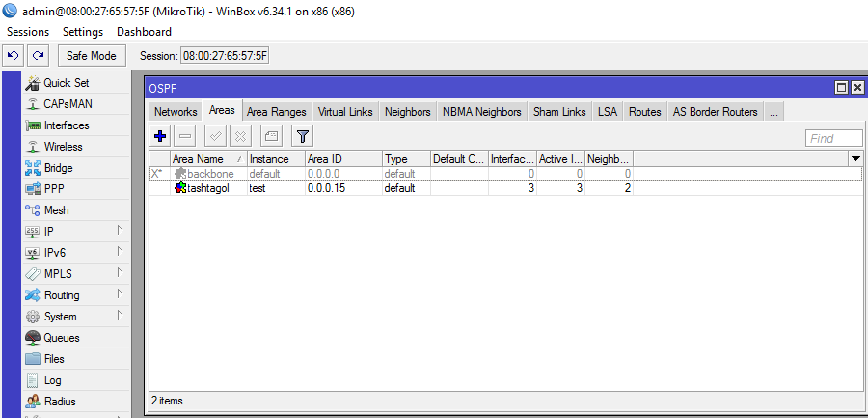Click the enable checkmark icon
The image size is (868, 418).
click(215, 136)
